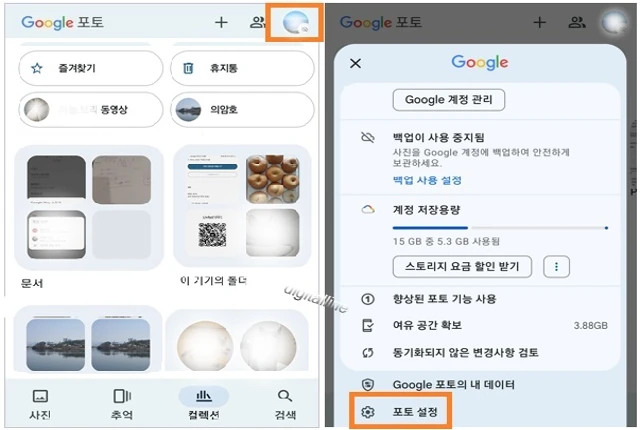Open 즐겨찾기 favorites chip
This screenshot has width=640, height=430.
[91, 68]
